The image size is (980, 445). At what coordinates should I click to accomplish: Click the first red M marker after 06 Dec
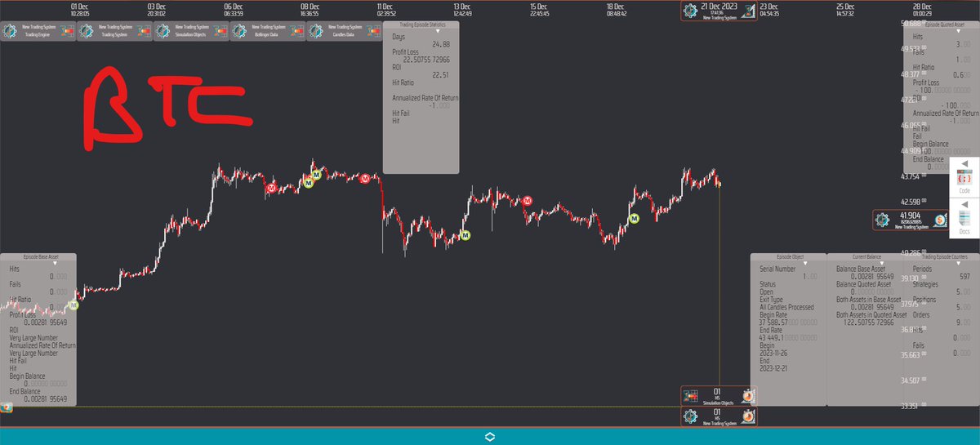coord(270,187)
